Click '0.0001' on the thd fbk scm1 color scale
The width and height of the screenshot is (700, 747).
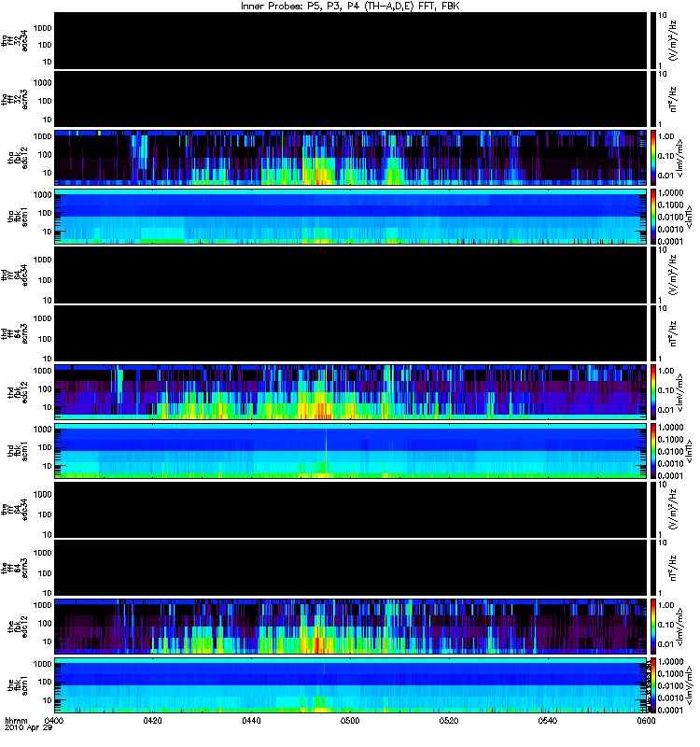[670, 476]
